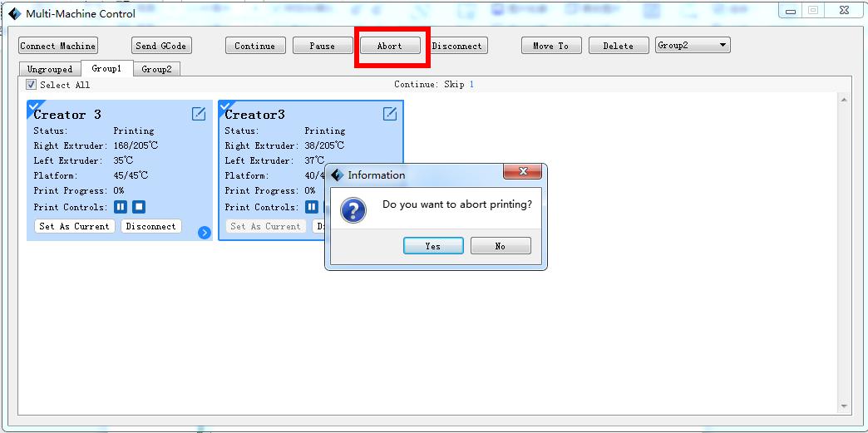Switch to the Ungrouped tab
The image size is (868, 433).
tap(50, 69)
